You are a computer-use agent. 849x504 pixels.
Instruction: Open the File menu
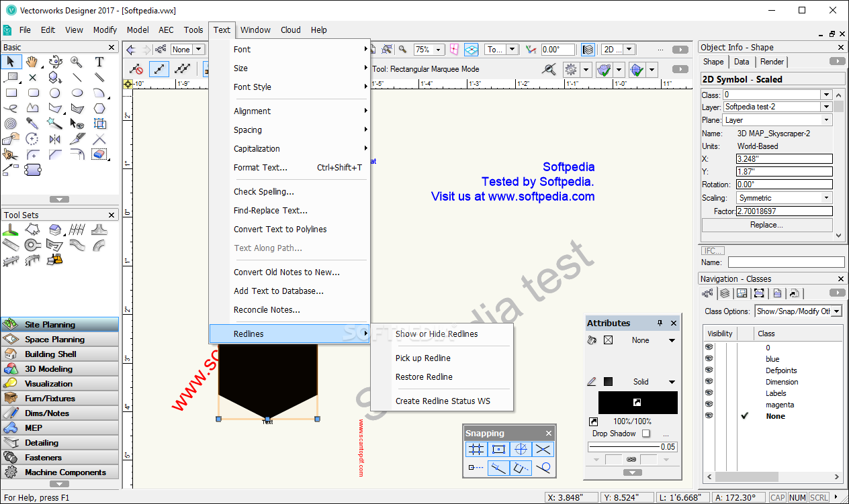(x=25, y=30)
